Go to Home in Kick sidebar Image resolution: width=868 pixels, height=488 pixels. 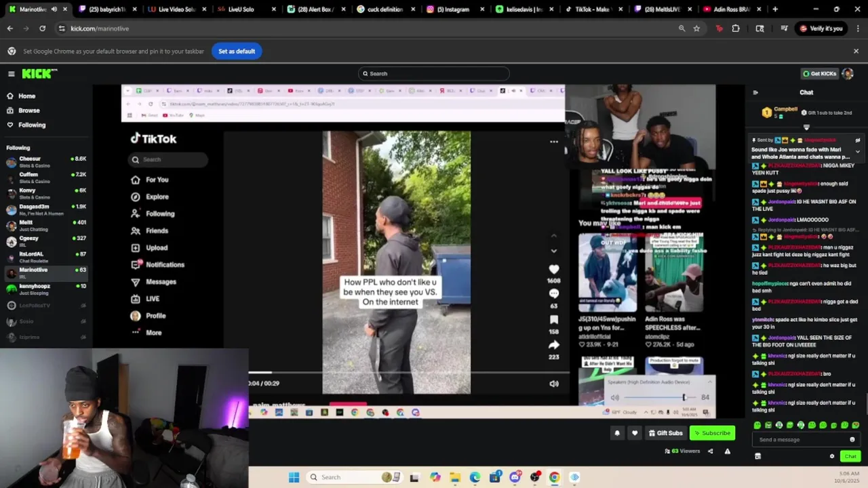pos(27,96)
